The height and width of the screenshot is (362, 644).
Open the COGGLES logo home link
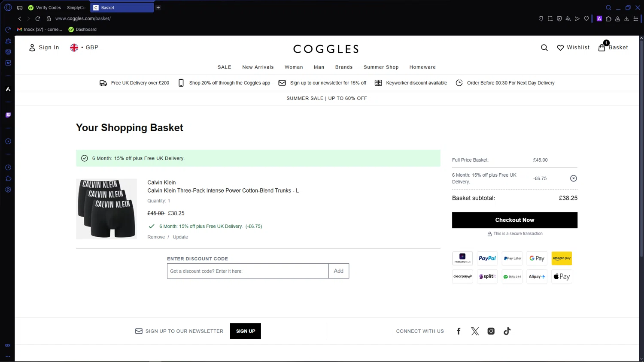pyautogui.click(x=326, y=49)
